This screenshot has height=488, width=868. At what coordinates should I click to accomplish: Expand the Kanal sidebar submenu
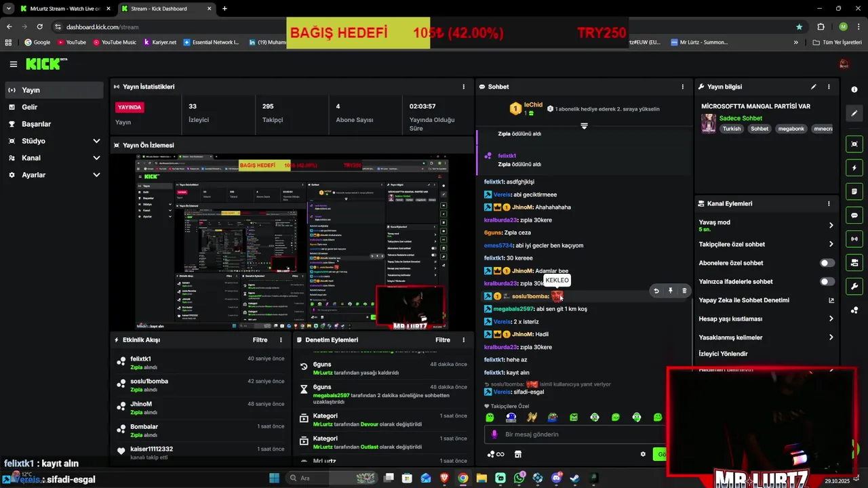click(x=54, y=158)
